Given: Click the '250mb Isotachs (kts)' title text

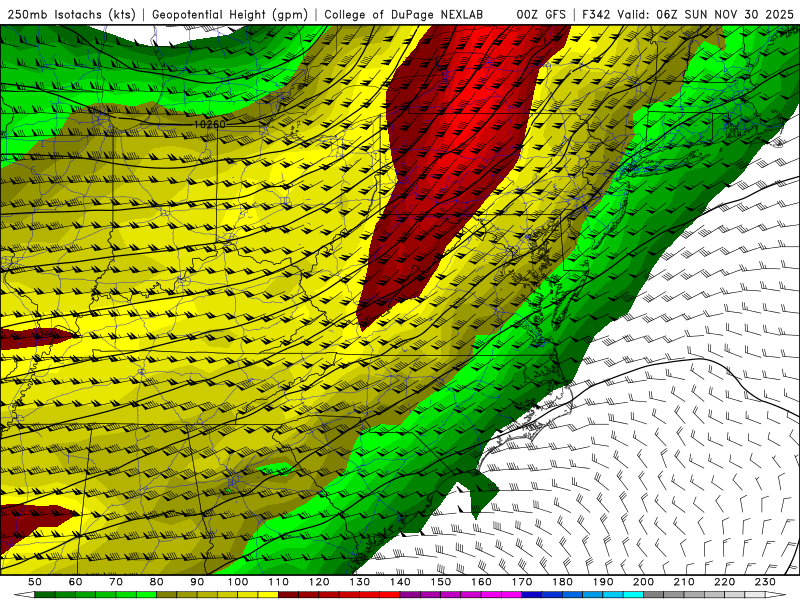Looking at the screenshot, I should pos(71,15).
